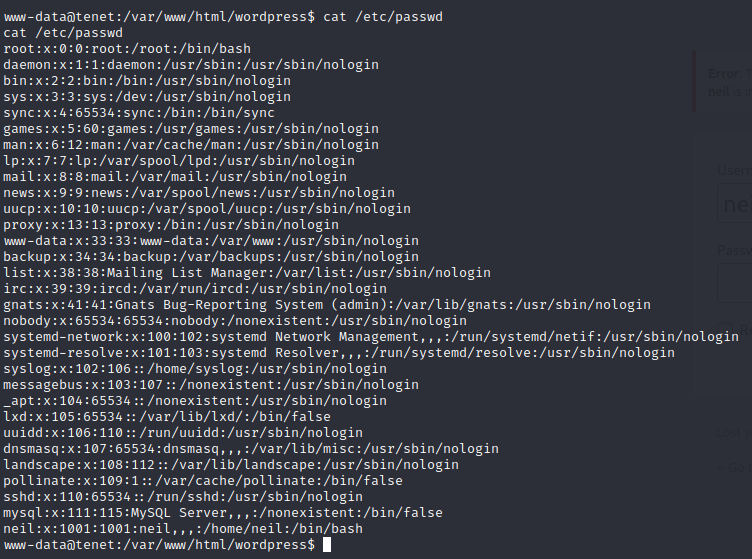Focus the empty Password input field
The image size is (752, 559).
tap(735, 283)
